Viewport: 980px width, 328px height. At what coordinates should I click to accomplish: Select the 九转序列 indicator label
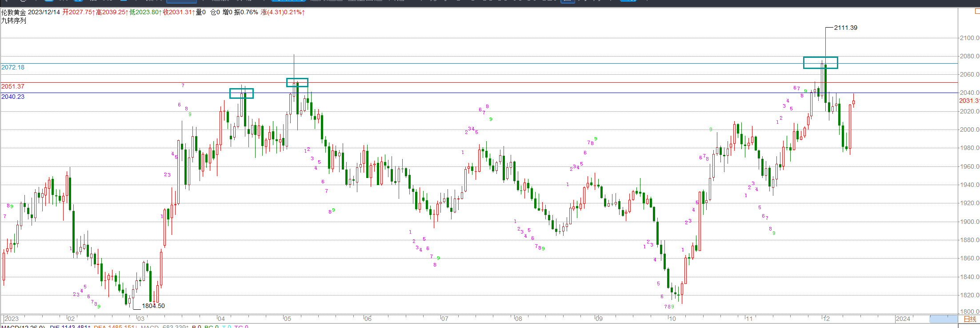pyautogui.click(x=14, y=20)
